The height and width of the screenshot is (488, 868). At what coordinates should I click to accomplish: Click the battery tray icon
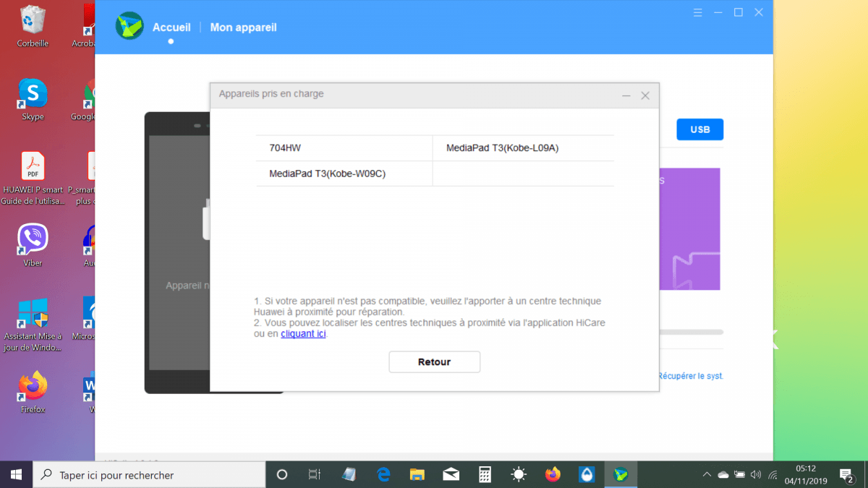pyautogui.click(x=740, y=475)
